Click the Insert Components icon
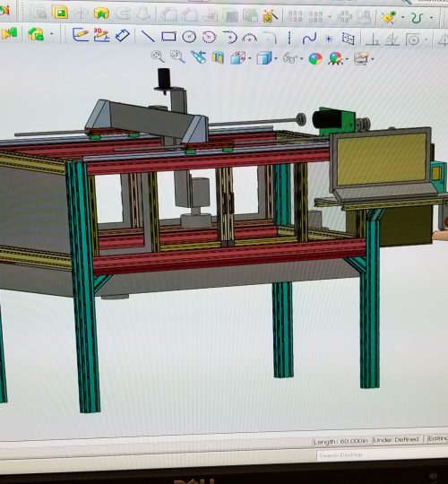 coord(36,34)
